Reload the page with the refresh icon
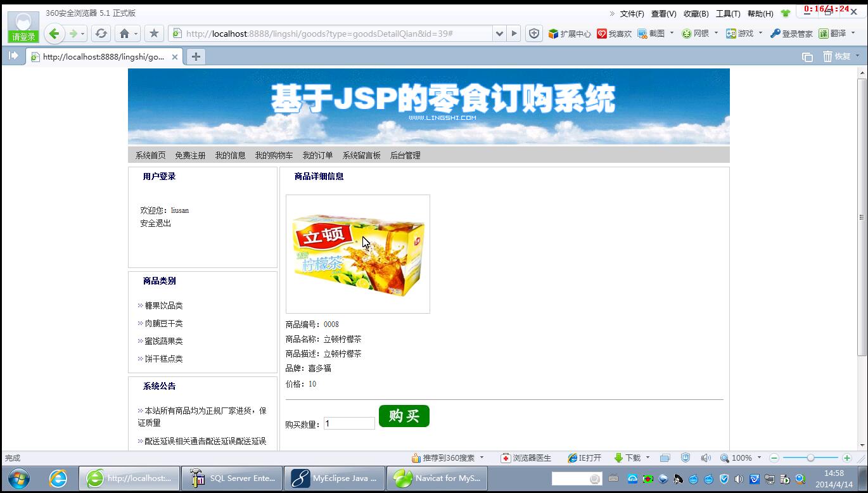 point(101,34)
